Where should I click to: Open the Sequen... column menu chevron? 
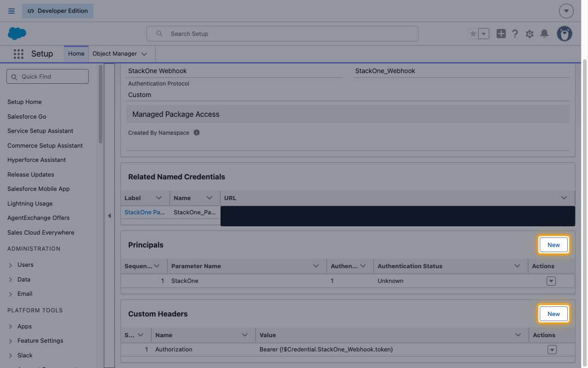(x=157, y=266)
